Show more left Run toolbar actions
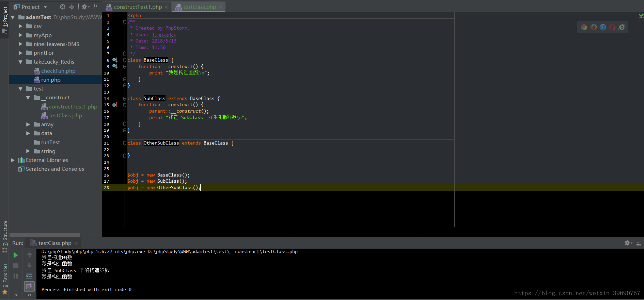This screenshot has height=300, width=644. pos(16,295)
